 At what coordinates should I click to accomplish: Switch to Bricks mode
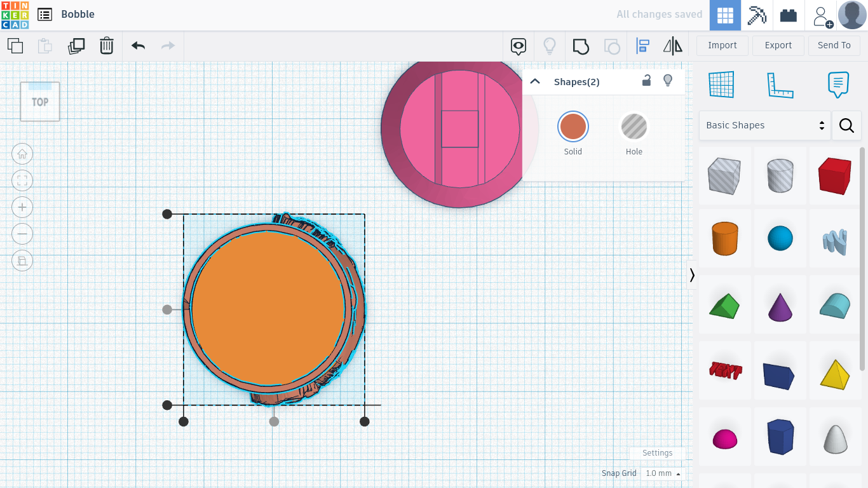click(789, 15)
